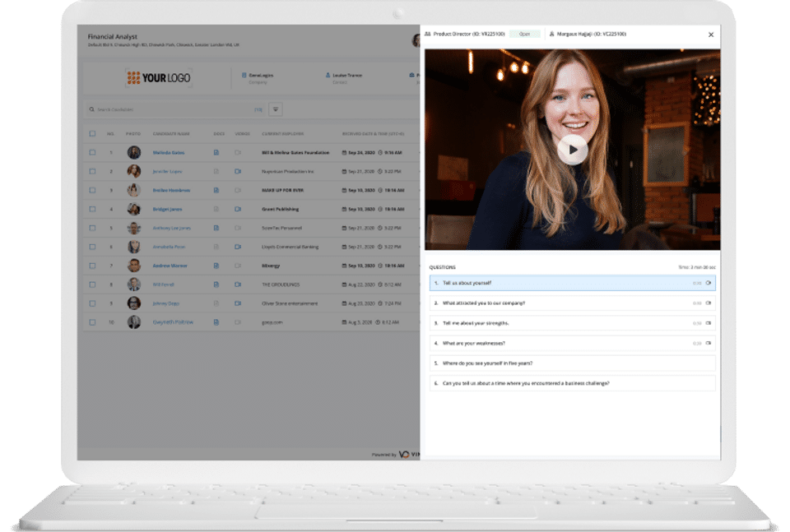Click the Received Date & Time column header

(374, 134)
